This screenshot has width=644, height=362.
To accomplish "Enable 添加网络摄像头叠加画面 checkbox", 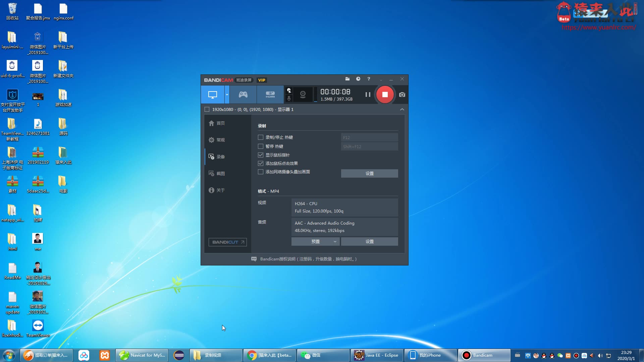I will point(261,172).
